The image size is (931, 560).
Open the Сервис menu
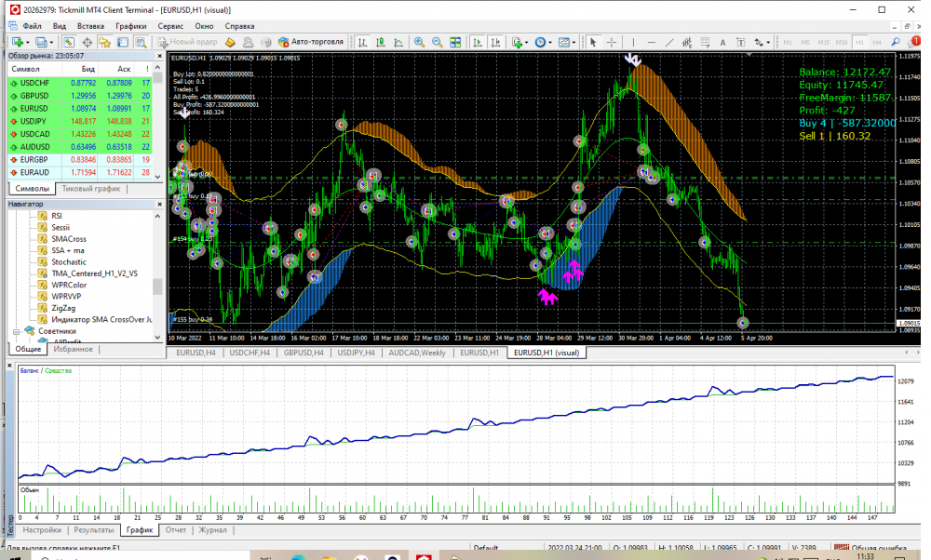click(x=170, y=26)
